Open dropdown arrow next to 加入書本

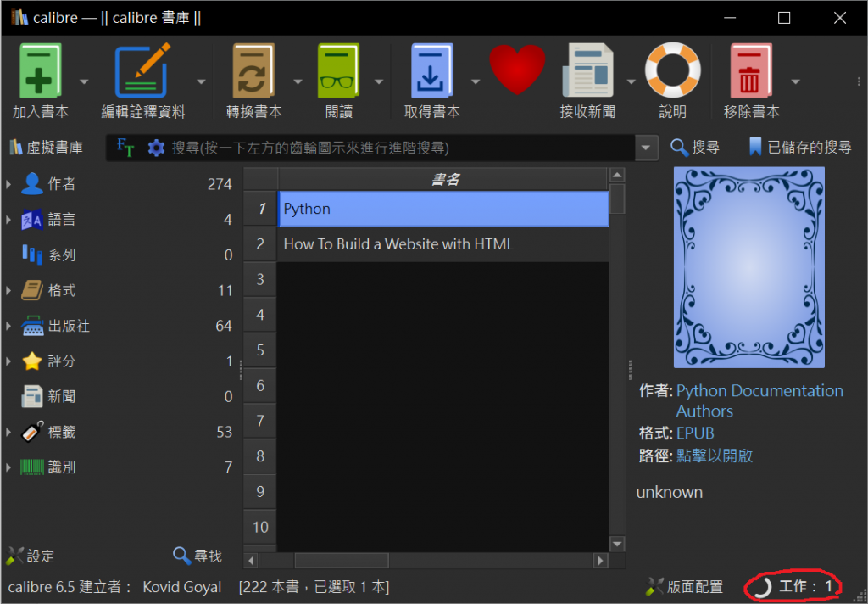click(84, 82)
